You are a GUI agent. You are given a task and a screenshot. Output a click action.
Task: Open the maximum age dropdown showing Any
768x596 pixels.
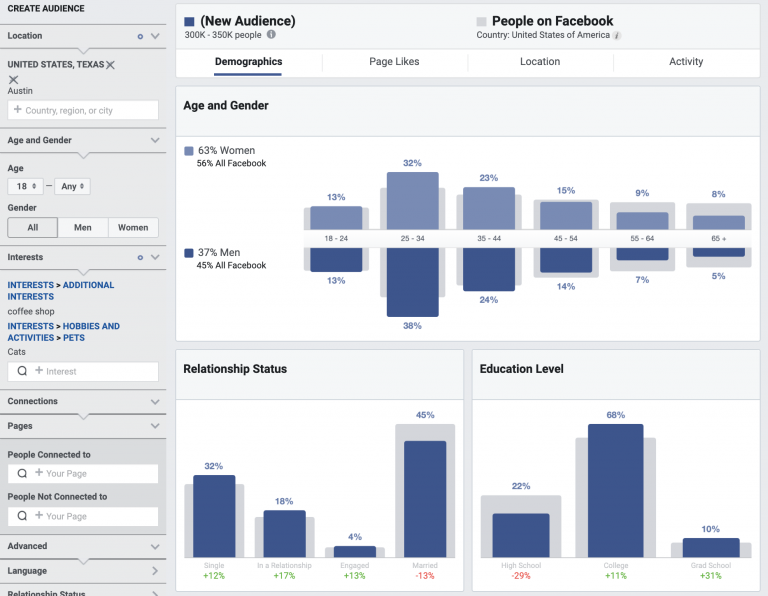74,186
